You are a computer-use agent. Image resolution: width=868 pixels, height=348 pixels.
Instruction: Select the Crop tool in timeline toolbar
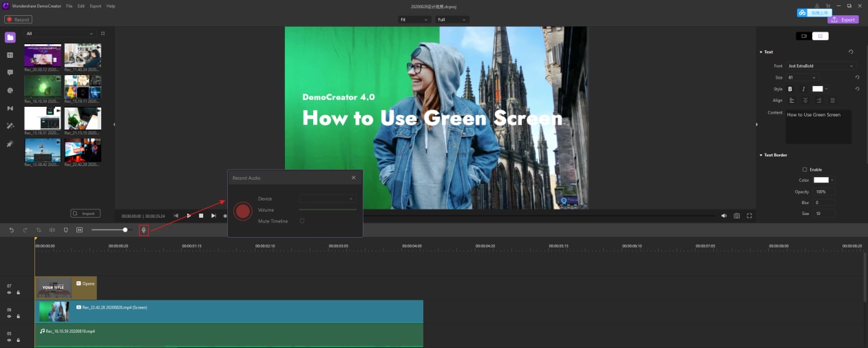[x=39, y=229]
